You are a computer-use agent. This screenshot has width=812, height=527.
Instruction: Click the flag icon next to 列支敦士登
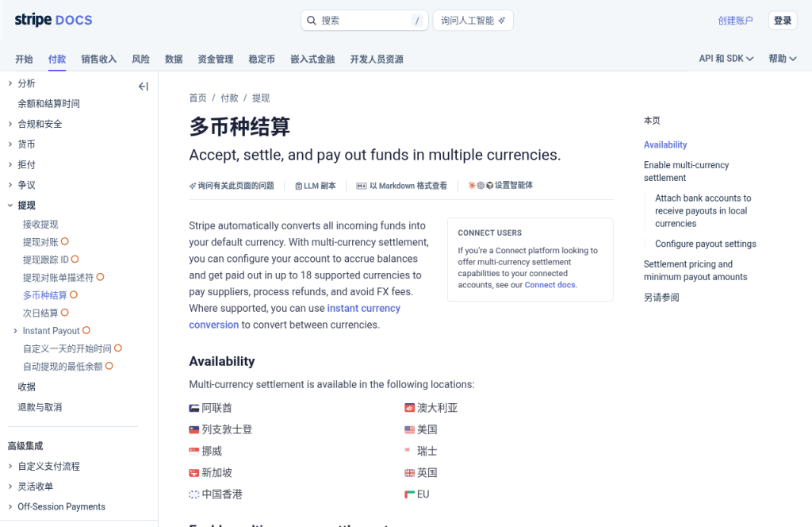[194, 429]
